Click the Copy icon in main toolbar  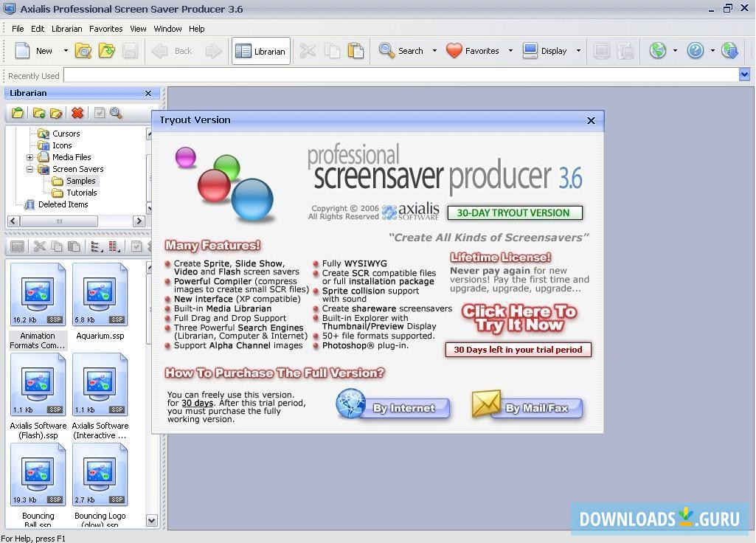coord(332,51)
